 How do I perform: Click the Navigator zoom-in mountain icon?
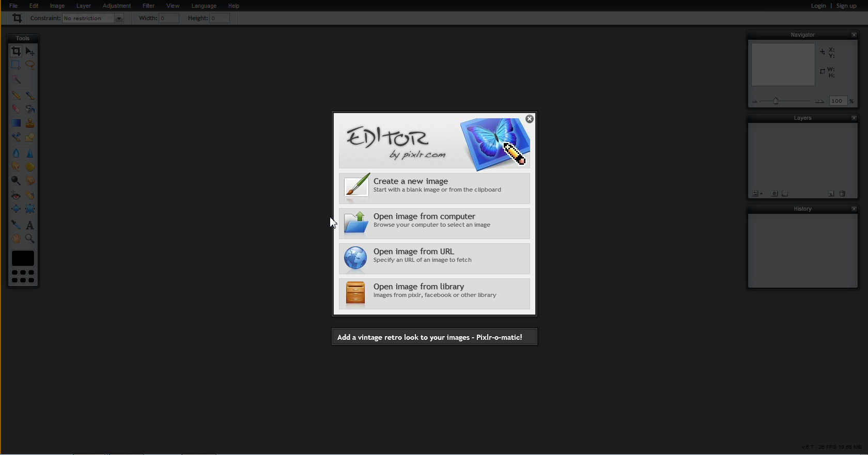(819, 101)
